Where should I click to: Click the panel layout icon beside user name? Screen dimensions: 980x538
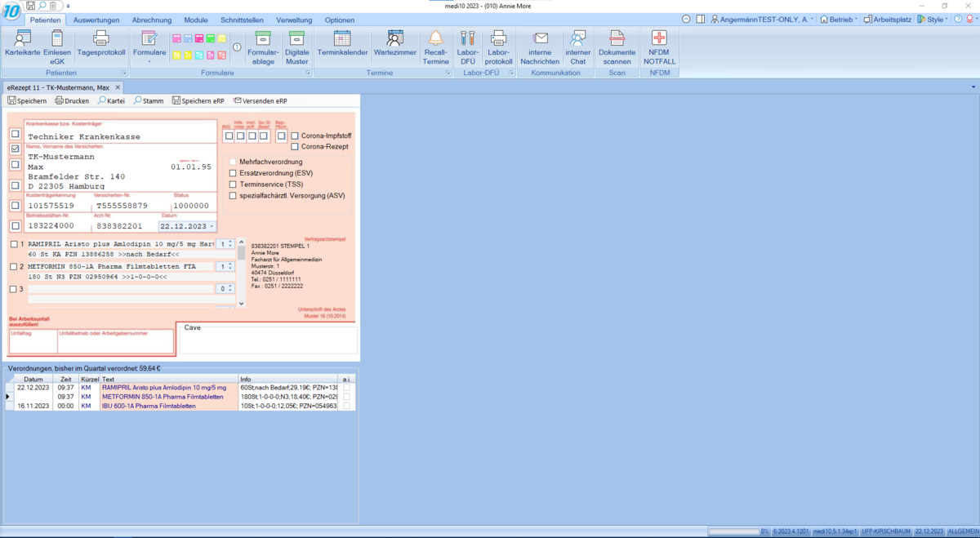pyautogui.click(x=701, y=20)
